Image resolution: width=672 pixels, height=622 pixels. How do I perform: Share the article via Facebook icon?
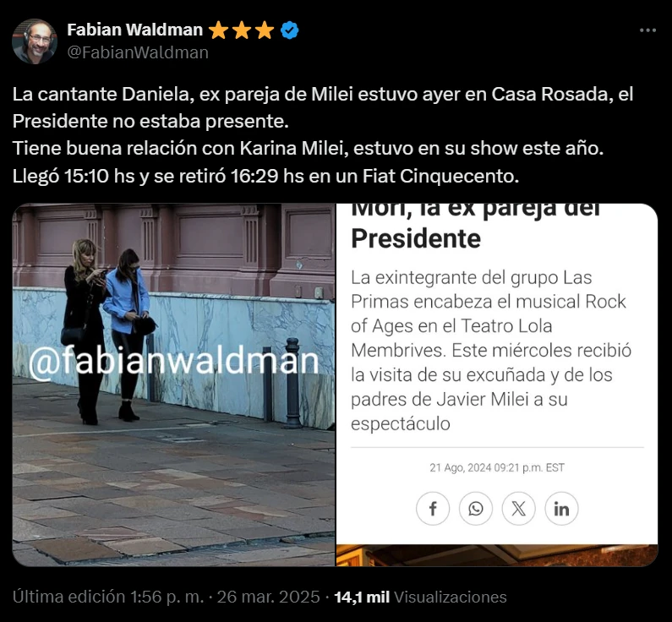433,509
